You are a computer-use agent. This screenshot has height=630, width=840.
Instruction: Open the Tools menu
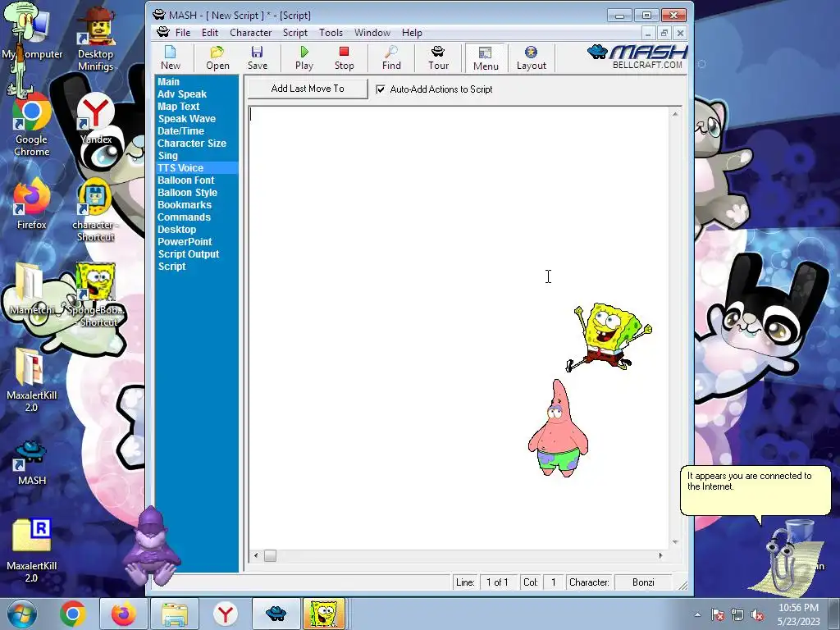pyautogui.click(x=331, y=33)
